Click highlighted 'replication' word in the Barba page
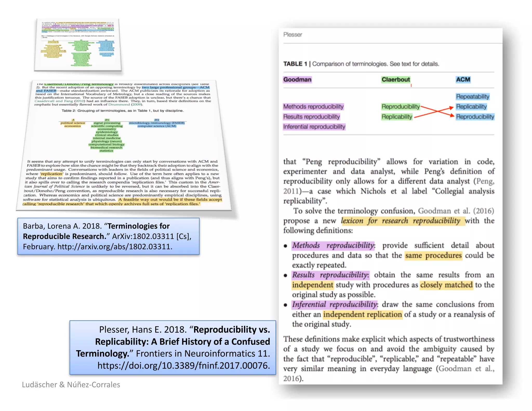The image size is (532, 411). click(x=51, y=174)
